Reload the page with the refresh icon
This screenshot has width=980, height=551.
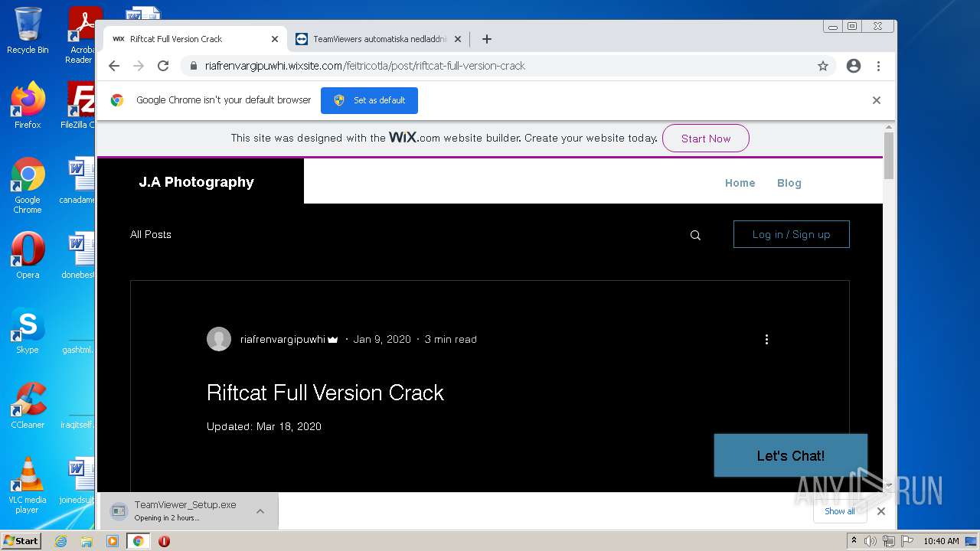(163, 66)
